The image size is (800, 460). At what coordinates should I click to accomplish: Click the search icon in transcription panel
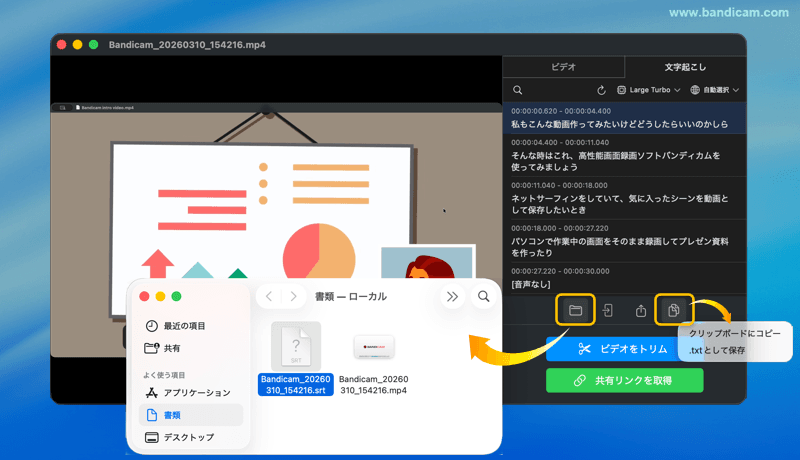[x=517, y=90]
